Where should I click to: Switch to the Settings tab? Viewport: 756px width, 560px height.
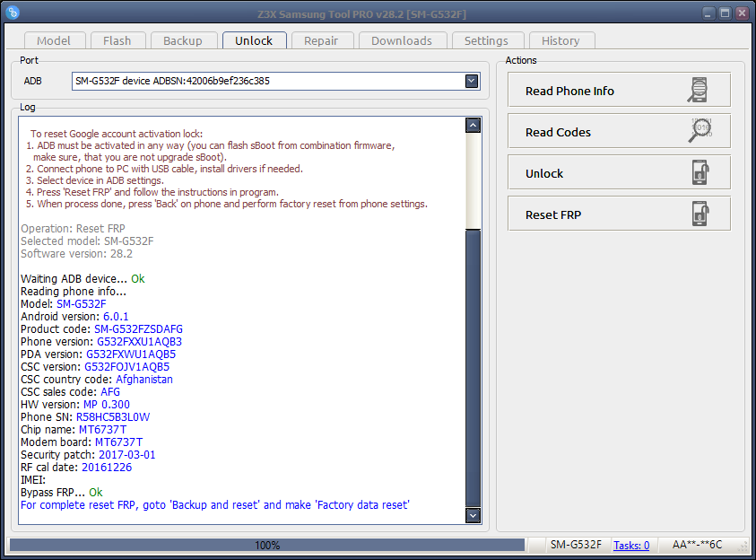[x=486, y=41]
